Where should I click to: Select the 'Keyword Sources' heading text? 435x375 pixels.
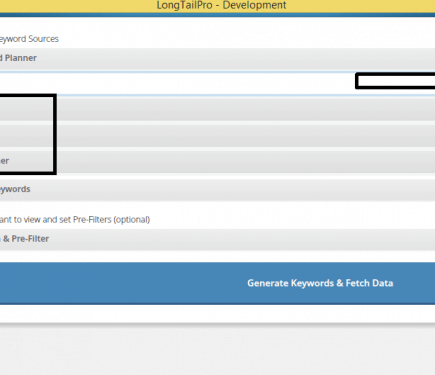click(x=29, y=39)
